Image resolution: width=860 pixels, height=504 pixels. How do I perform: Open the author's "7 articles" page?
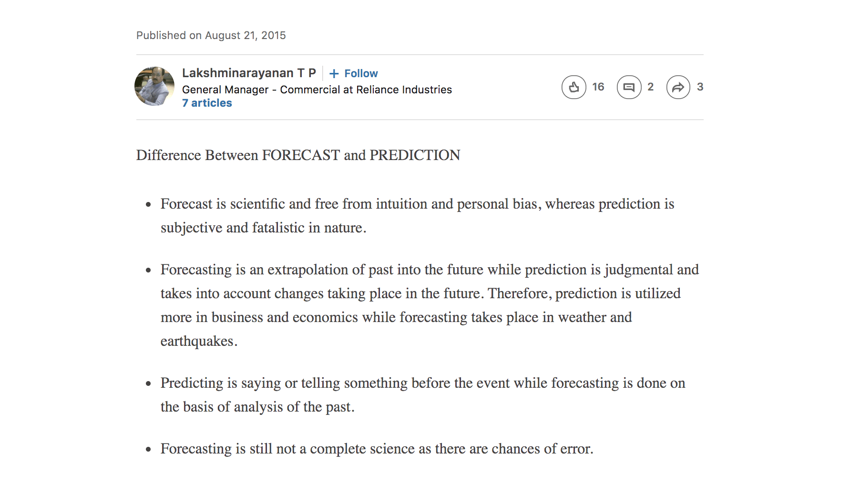point(206,102)
